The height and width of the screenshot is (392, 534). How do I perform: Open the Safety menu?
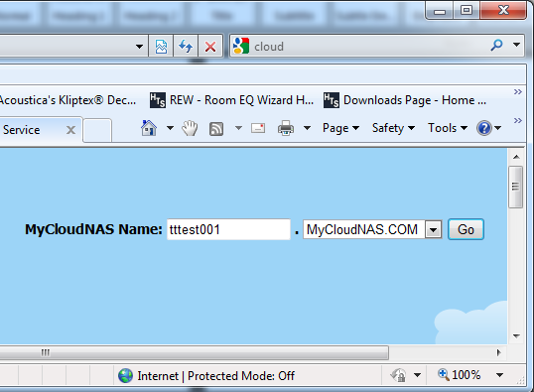pyautogui.click(x=393, y=128)
